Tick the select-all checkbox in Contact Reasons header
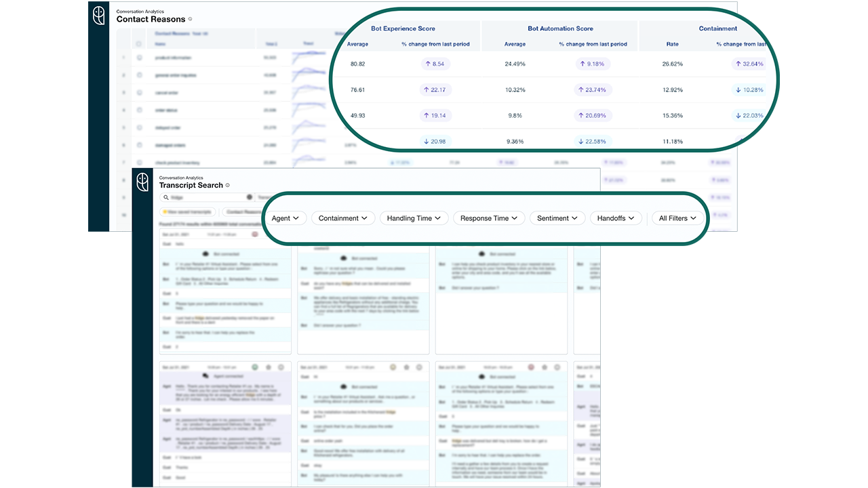 pyautogui.click(x=139, y=44)
